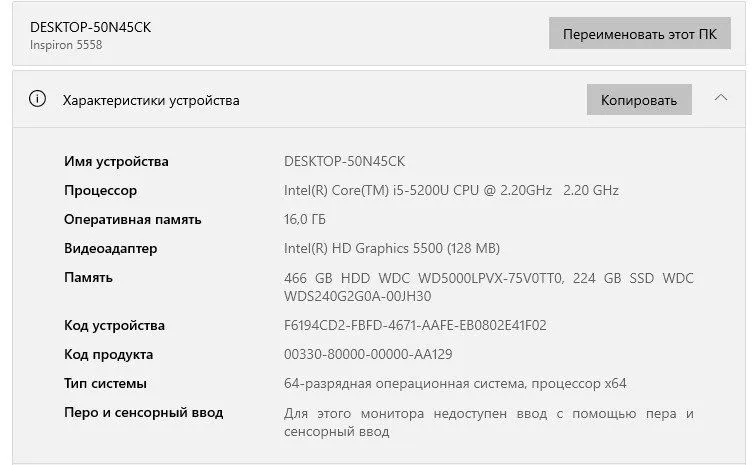
Task: Select product ID 00330-80000-00000-AA129
Action: point(368,354)
